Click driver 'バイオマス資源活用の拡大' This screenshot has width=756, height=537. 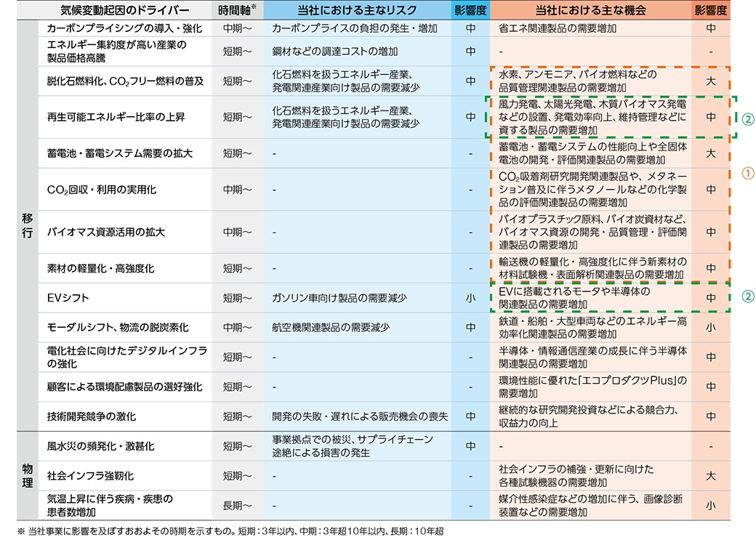(x=106, y=232)
